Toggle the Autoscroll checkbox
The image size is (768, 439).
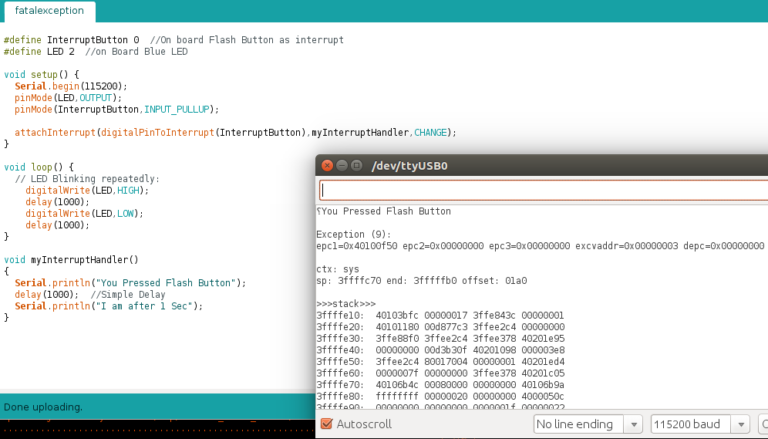327,424
